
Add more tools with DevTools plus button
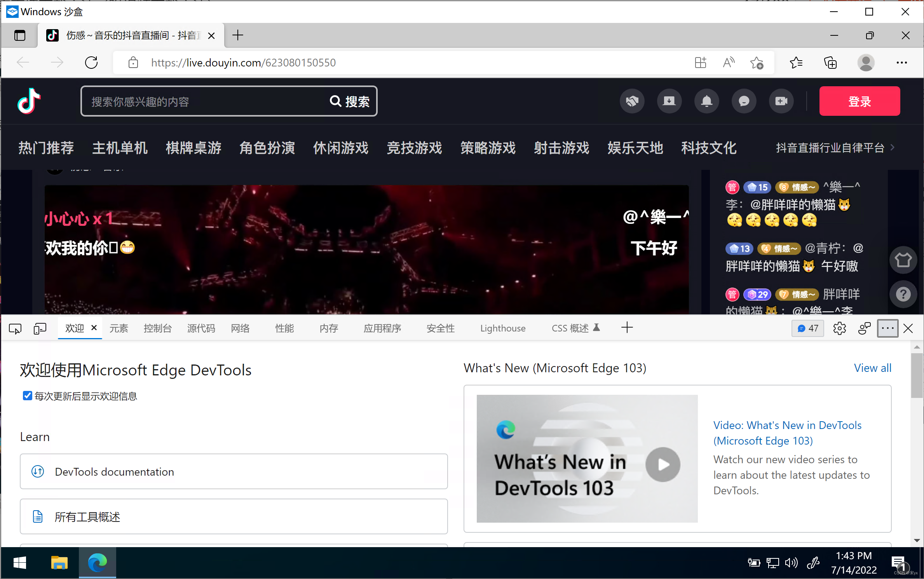click(x=627, y=328)
